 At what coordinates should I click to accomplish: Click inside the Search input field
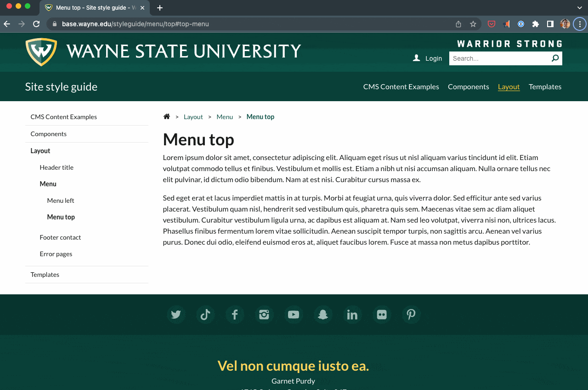[496, 58]
